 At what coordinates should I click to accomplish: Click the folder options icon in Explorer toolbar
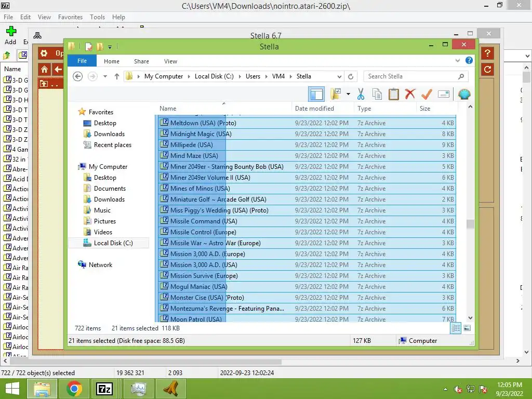[336, 94]
